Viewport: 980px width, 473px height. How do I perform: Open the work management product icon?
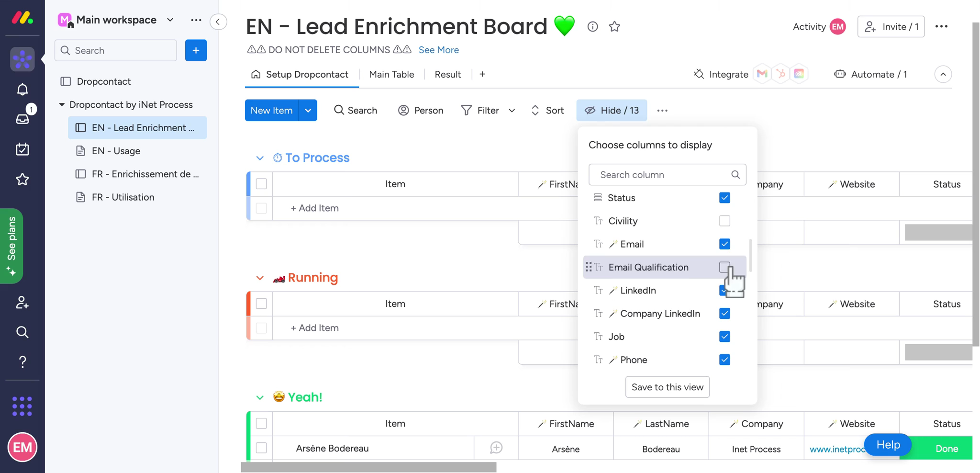pos(22,59)
